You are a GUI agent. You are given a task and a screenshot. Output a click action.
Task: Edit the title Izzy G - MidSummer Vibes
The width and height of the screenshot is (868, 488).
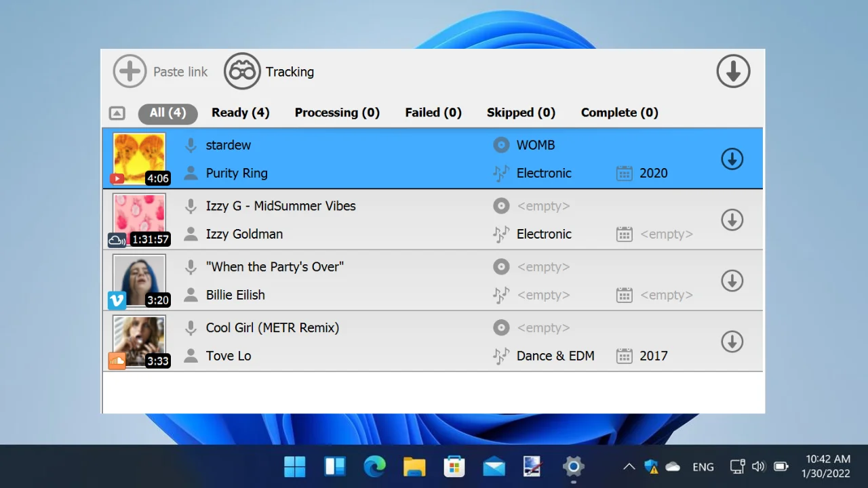(281, 206)
